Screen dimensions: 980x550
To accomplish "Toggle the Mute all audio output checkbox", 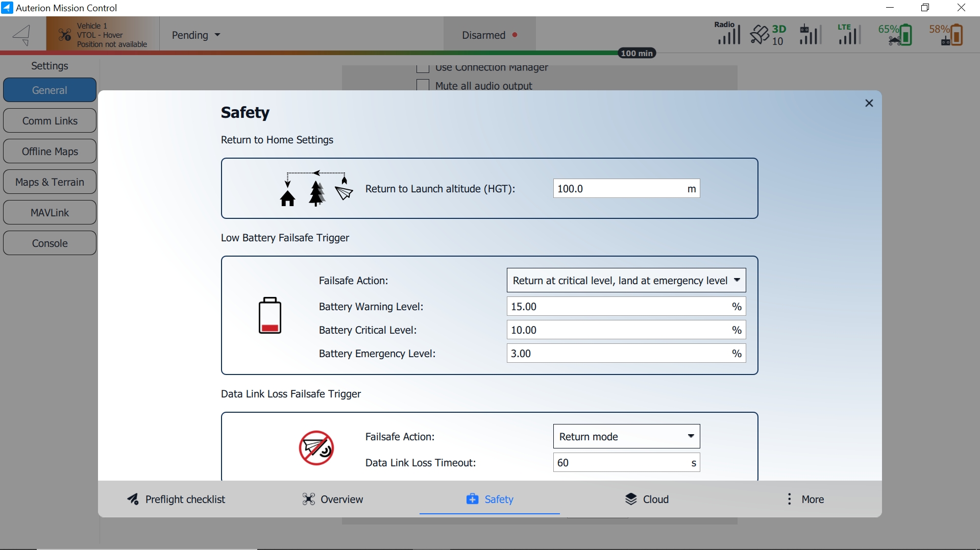I will coord(423,85).
